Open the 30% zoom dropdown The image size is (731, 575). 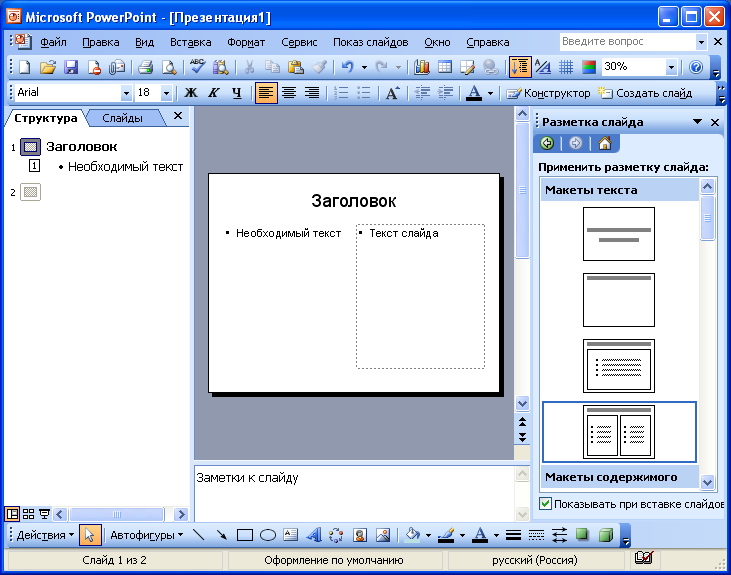point(671,67)
